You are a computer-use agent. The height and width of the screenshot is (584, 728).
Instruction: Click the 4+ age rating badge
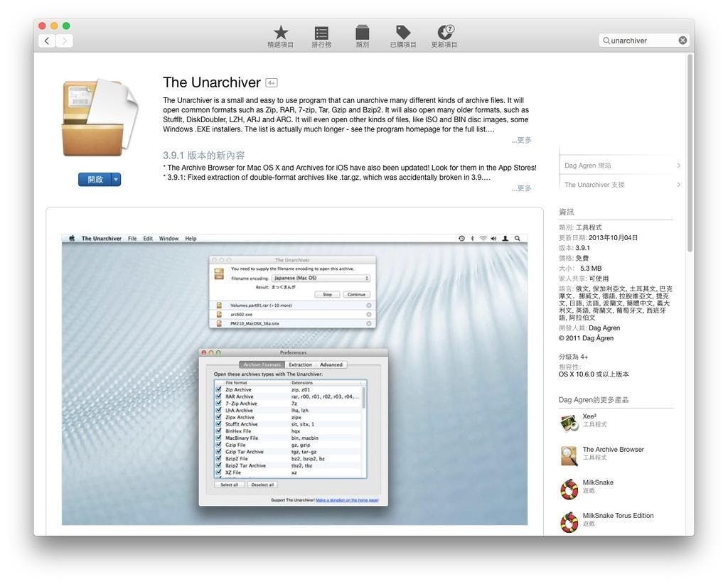[271, 82]
